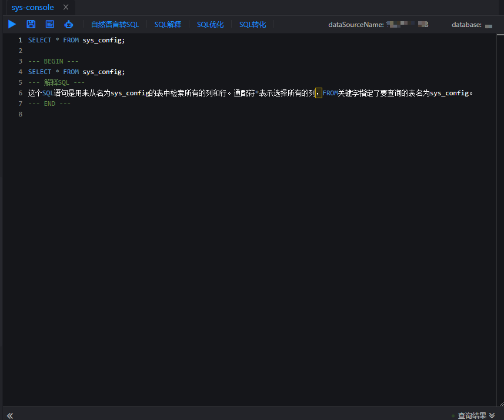The image size is (504, 420).
Task: Click line number 2 in gutter
Action: tap(20, 51)
